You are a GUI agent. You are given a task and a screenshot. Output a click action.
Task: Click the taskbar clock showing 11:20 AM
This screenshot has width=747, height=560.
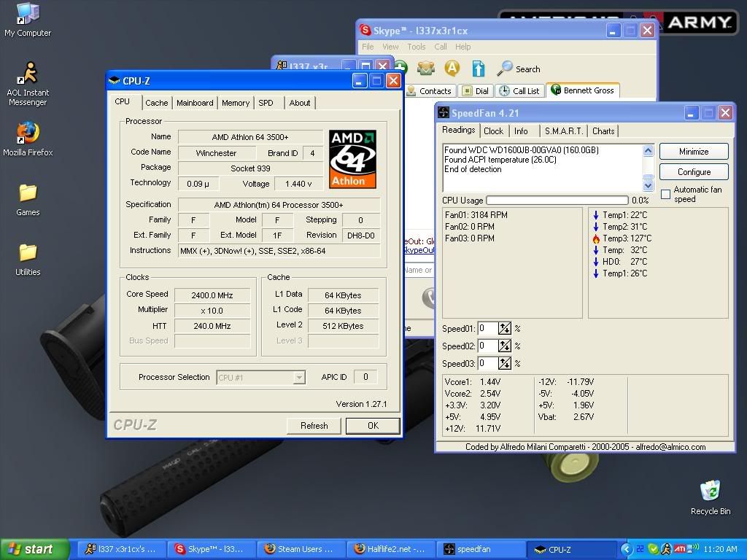tap(720, 549)
